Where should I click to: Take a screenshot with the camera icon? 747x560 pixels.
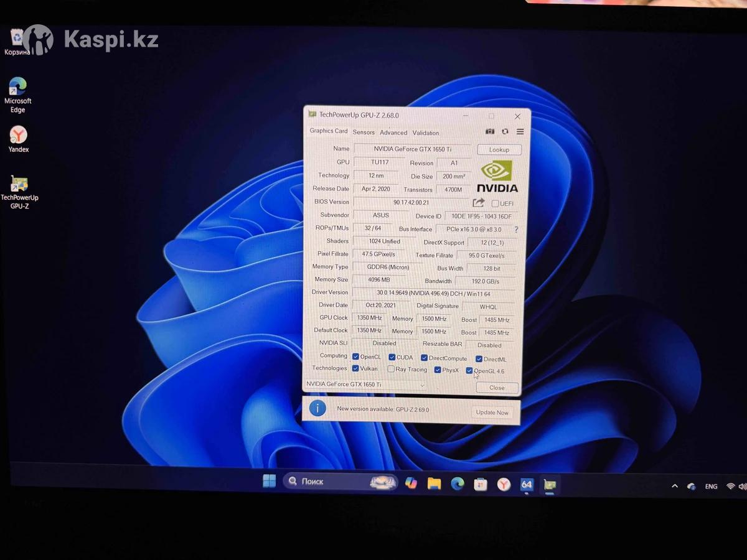[490, 132]
